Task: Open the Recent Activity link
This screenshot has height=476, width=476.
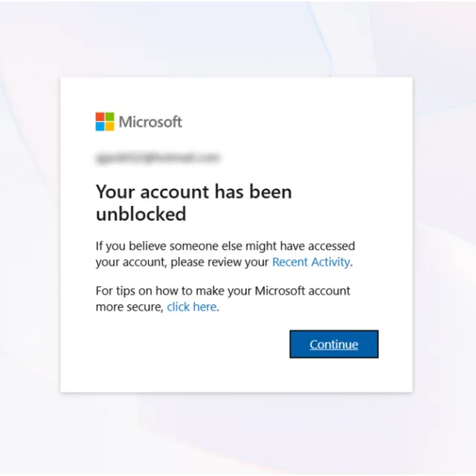Action: [310, 262]
